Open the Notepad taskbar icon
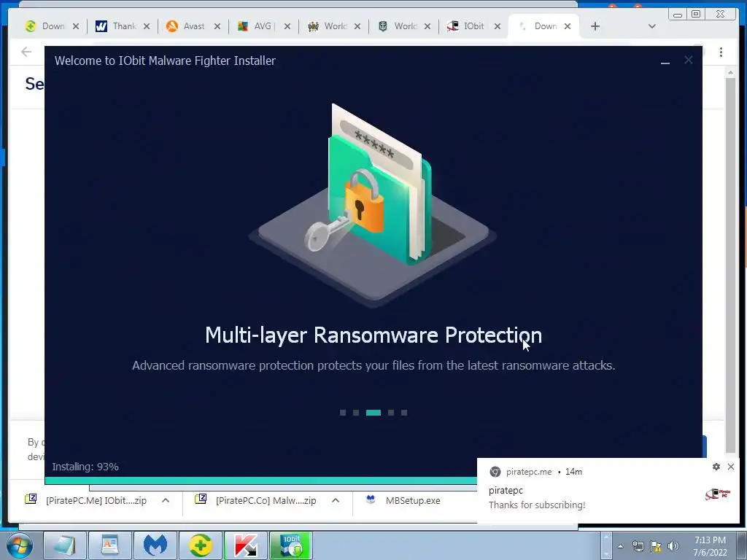Image resolution: width=747 pixels, height=560 pixels. pos(64,545)
